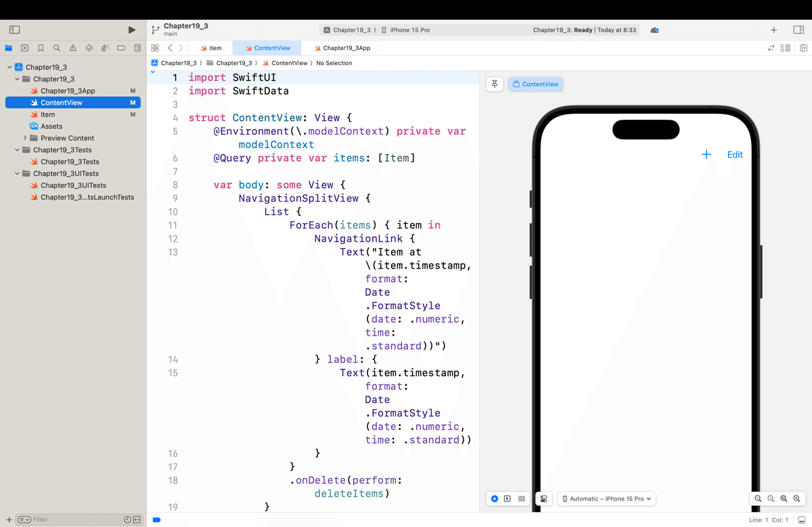Image resolution: width=812 pixels, height=527 pixels.
Task: Collapse the Chapter19_3UITests group
Action: click(x=17, y=174)
